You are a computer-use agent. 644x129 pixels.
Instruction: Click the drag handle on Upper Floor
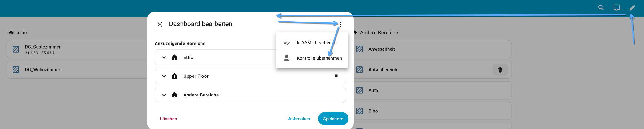tap(336, 76)
